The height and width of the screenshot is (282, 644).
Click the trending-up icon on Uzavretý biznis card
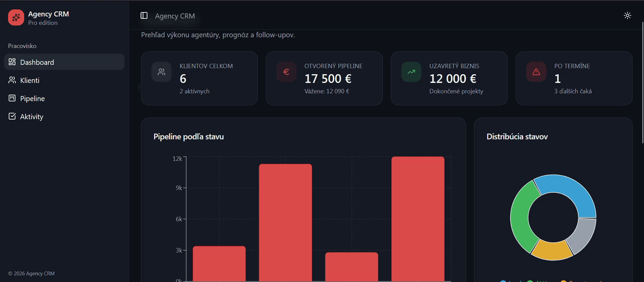pos(411,72)
